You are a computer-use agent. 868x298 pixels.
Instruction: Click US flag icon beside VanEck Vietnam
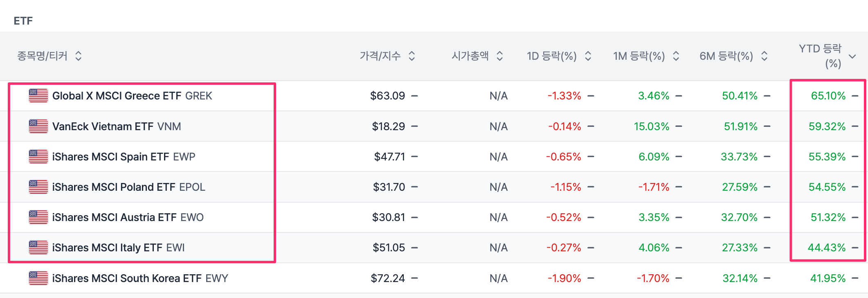[38, 126]
